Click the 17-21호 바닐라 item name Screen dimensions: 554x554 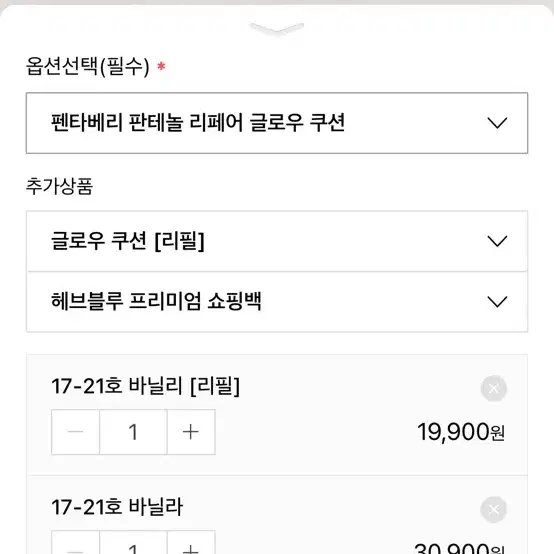click(x=117, y=507)
